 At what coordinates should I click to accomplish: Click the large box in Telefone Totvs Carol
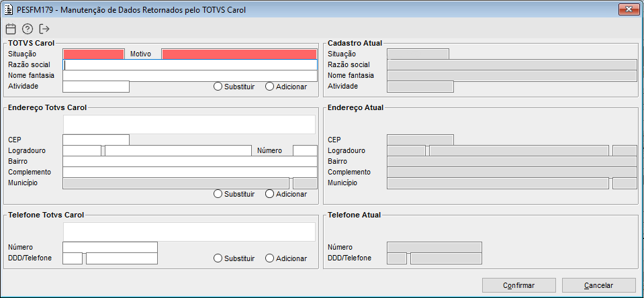pyautogui.click(x=189, y=232)
